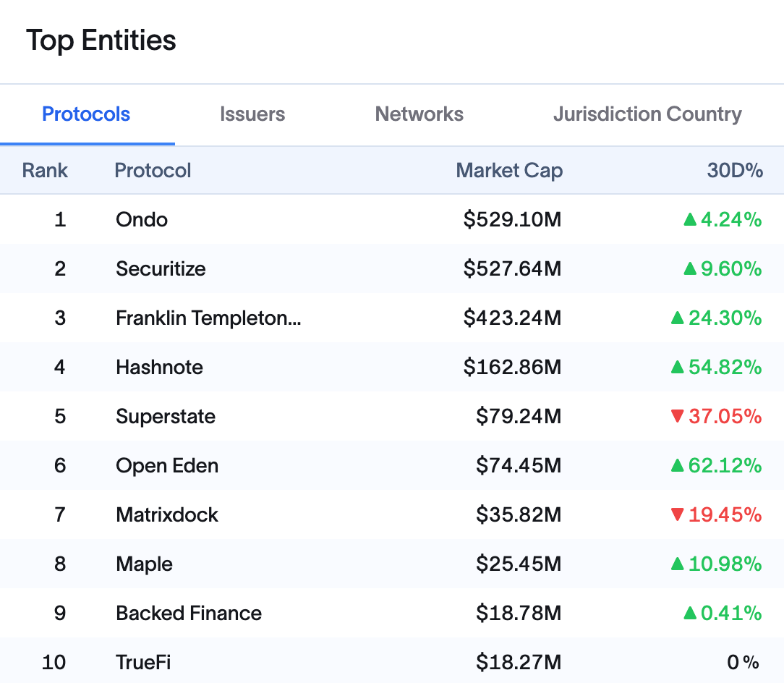Select the Franklin Templeton protocol entry

(208, 318)
